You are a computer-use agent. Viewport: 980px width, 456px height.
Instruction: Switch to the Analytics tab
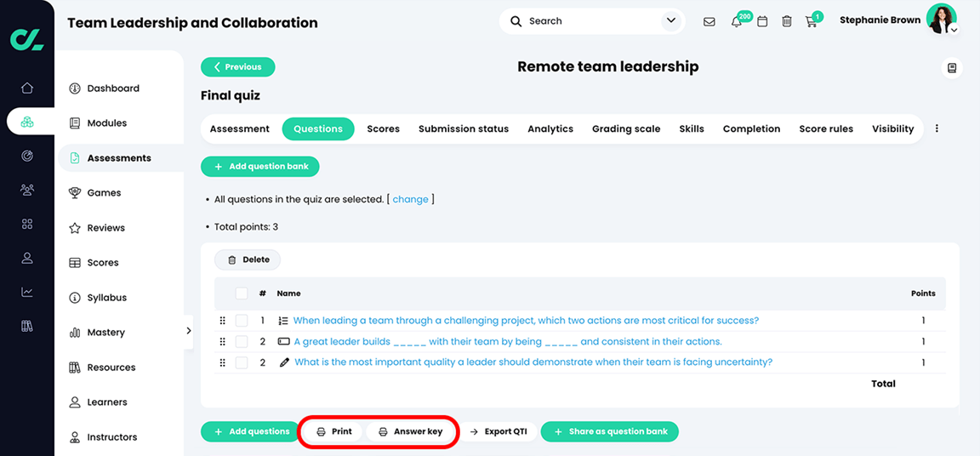[x=550, y=128]
